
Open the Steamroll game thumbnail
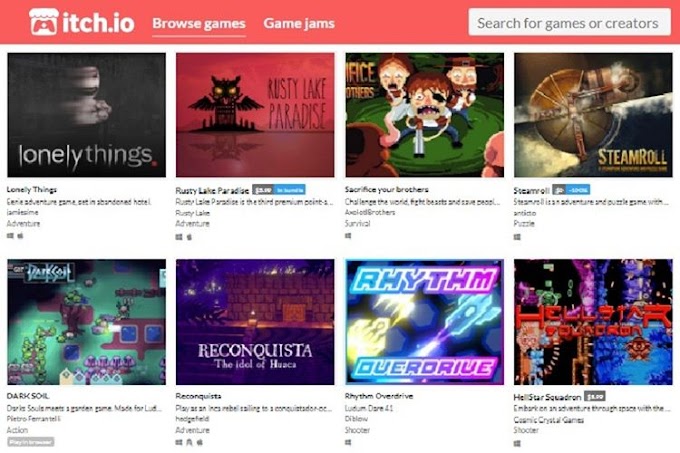point(593,115)
